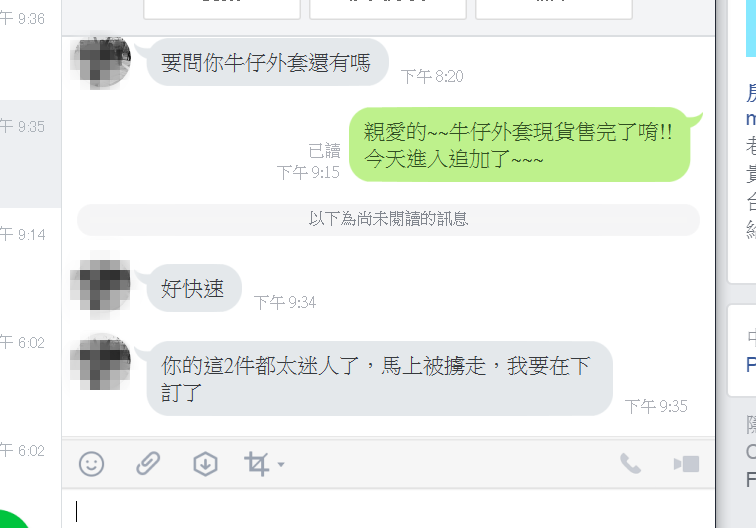The width and height of the screenshot is (756, 528).
Task: Select the 馬上被擄走 message bubble
Action: point(379,379)
